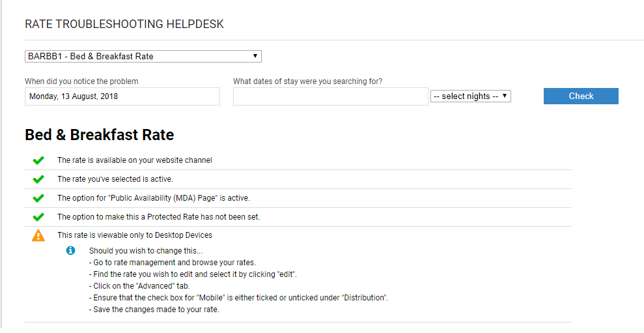Click the 'What dates of stay' label
Screen dimensions: 644x333
tap(307, 81)
